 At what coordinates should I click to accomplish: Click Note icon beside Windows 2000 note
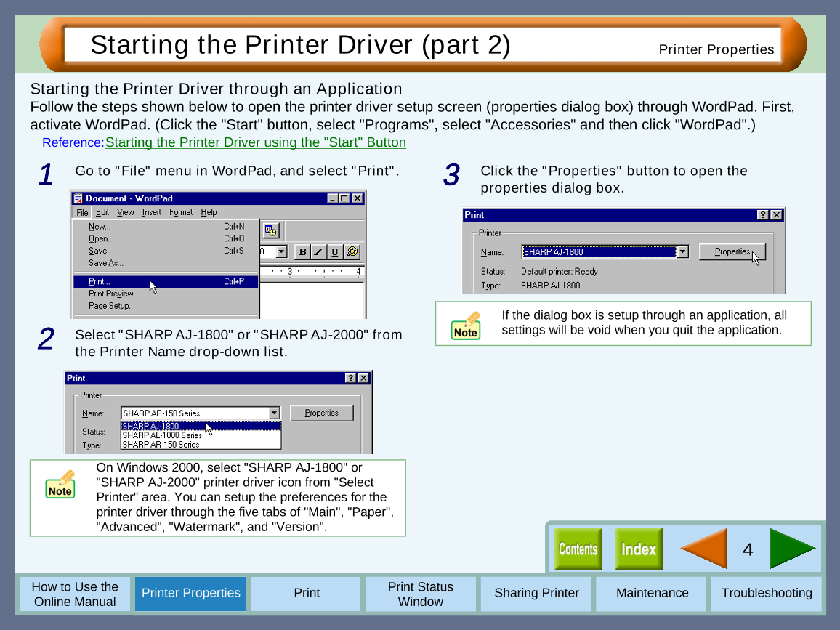tap(60, 485)
